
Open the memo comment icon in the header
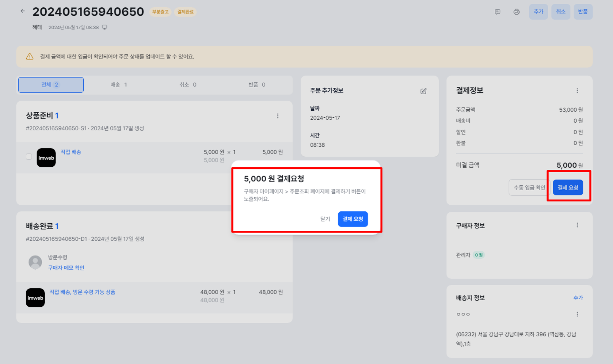pos(497,12)
